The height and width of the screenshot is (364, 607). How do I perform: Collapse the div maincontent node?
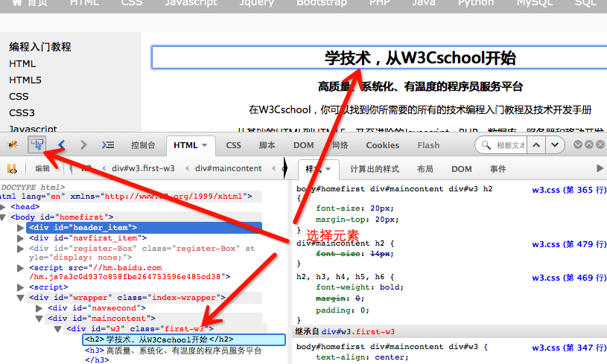pos(39,319)
